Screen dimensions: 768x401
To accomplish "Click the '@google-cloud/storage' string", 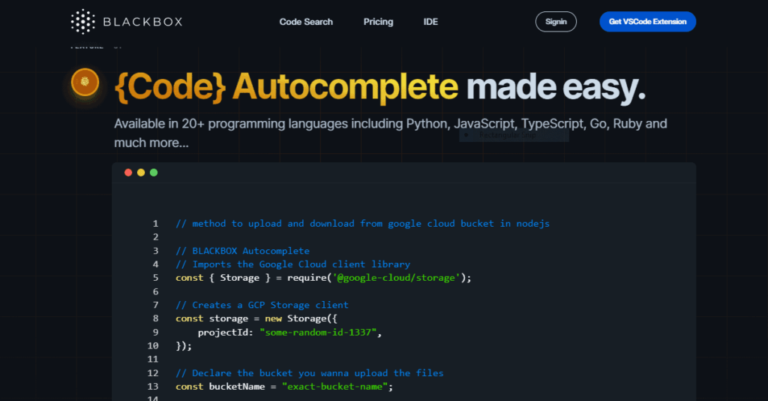I will (x=396, y=278).
